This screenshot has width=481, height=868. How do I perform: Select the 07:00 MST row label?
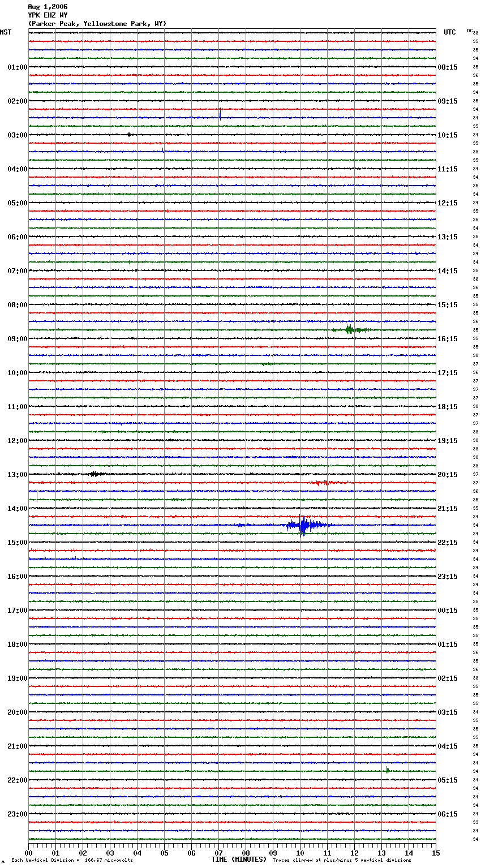(18, 271)
